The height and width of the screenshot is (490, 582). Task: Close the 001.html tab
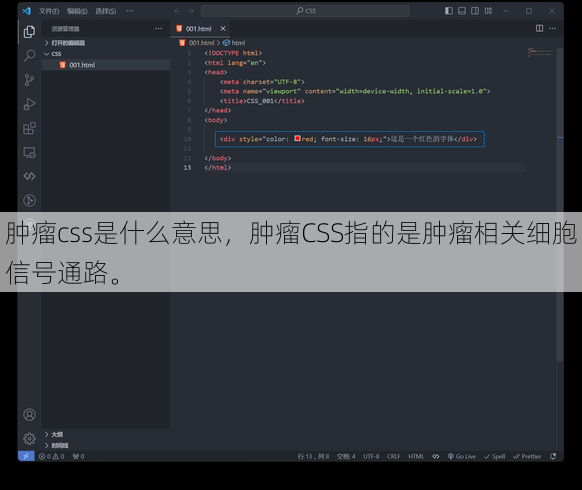click(x=223, y=29)
